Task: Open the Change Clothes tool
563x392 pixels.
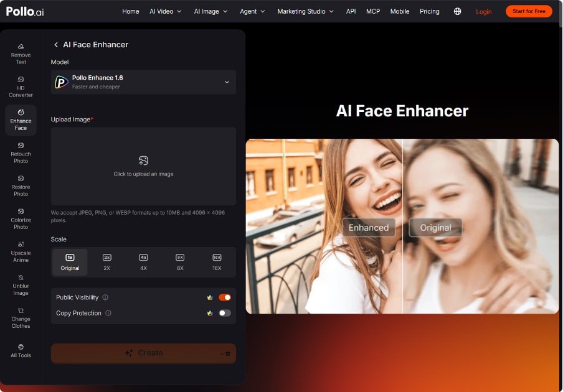Action: 21,318
